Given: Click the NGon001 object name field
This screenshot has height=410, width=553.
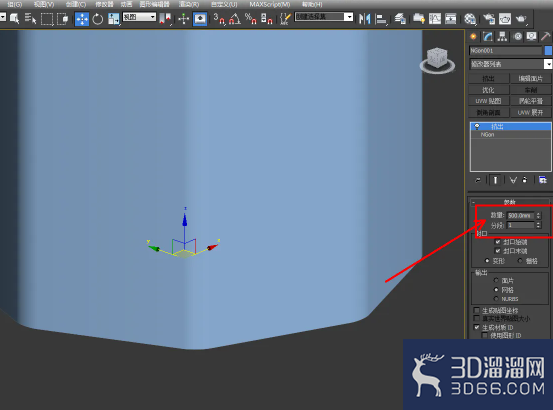Looking at the screenshot, I should click(505, 51).
